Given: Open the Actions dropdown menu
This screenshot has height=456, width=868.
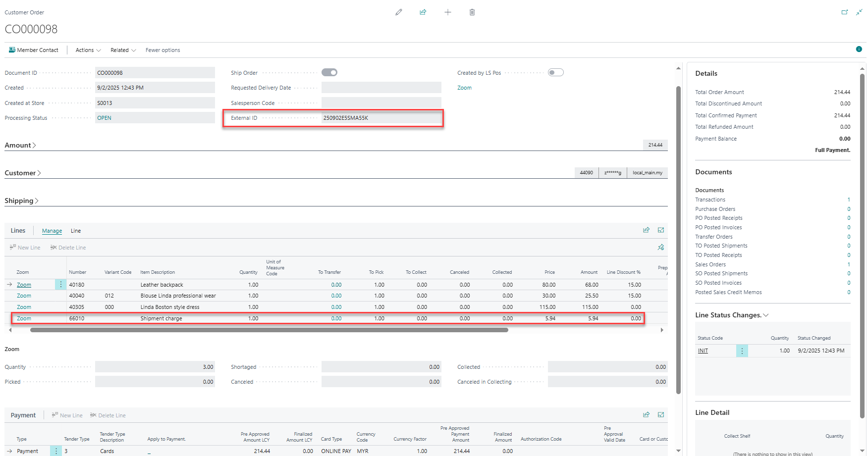Looking at the screenshot, I should click(88, 50).
